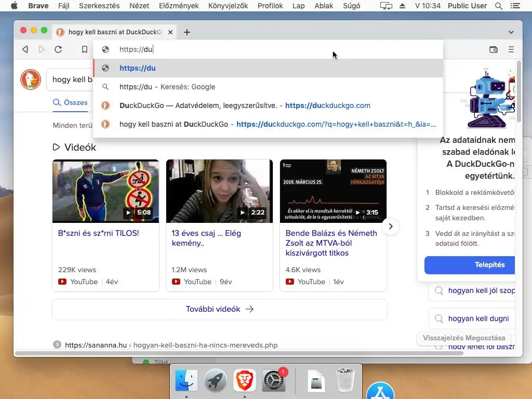Open System Preferences from the Dock
Screen dimensions: 532x399
pos(273,381)
